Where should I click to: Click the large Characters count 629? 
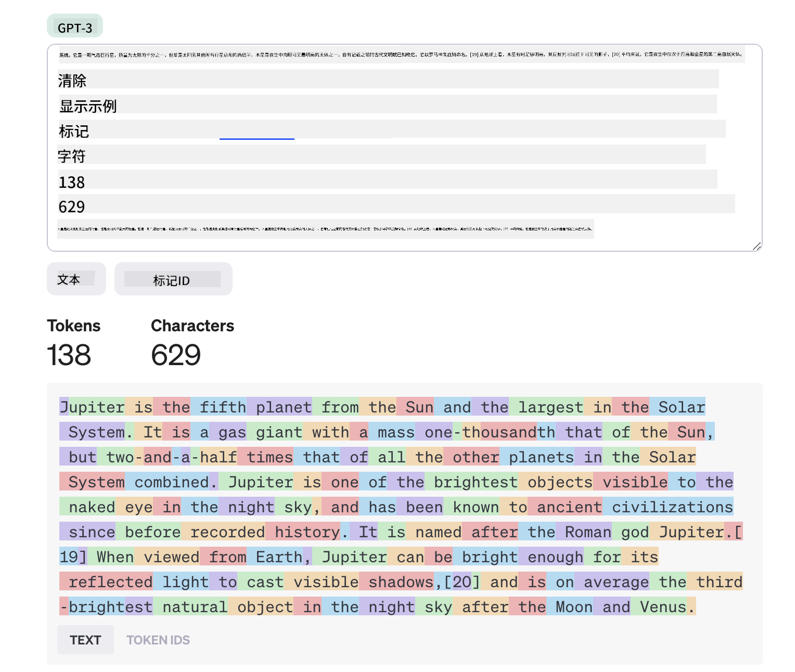click(x=176, y=355)
